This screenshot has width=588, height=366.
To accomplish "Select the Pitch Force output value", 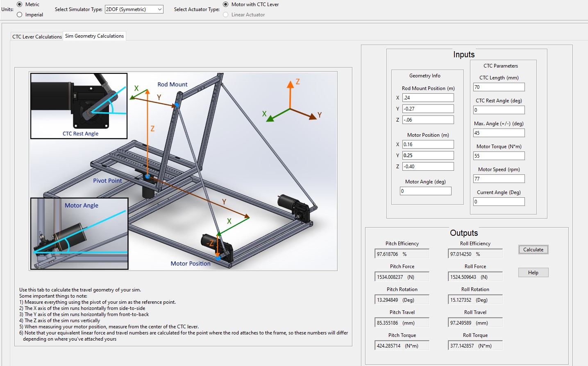I will coord(402,277).
